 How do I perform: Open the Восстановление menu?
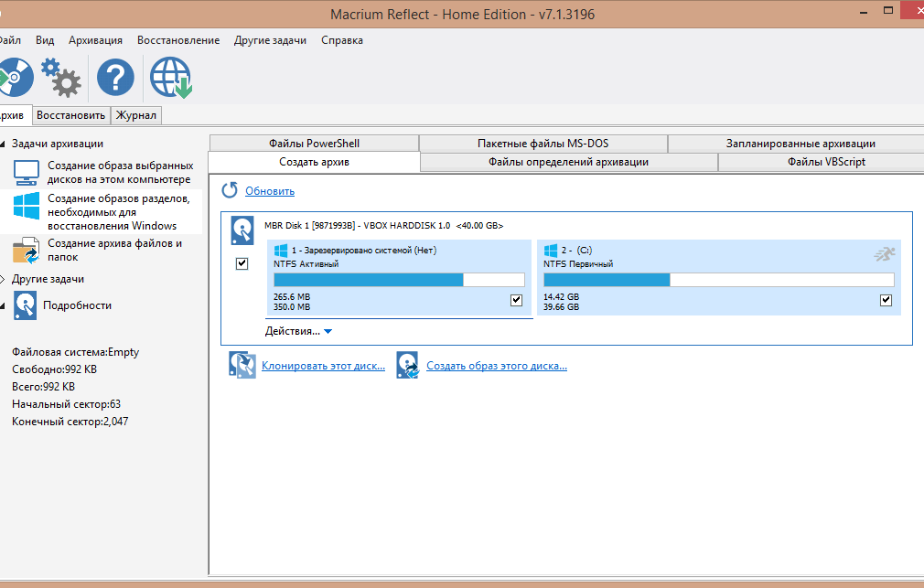178,40
